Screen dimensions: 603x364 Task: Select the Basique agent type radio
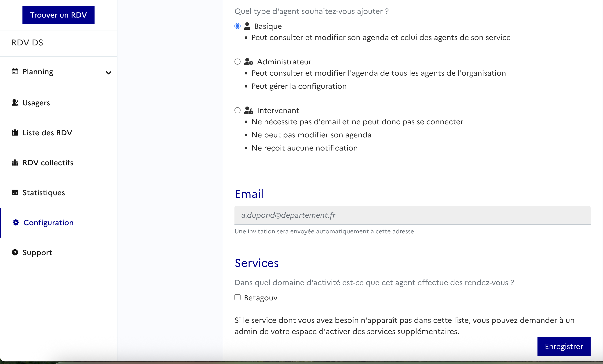[x=237, y=26]
